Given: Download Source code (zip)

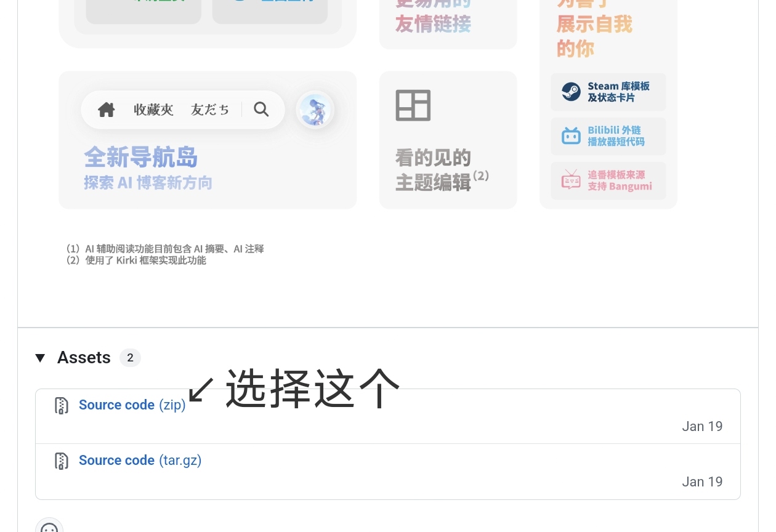Looking at the screenshot, I should pyautogui.click(x=132, y=405).
